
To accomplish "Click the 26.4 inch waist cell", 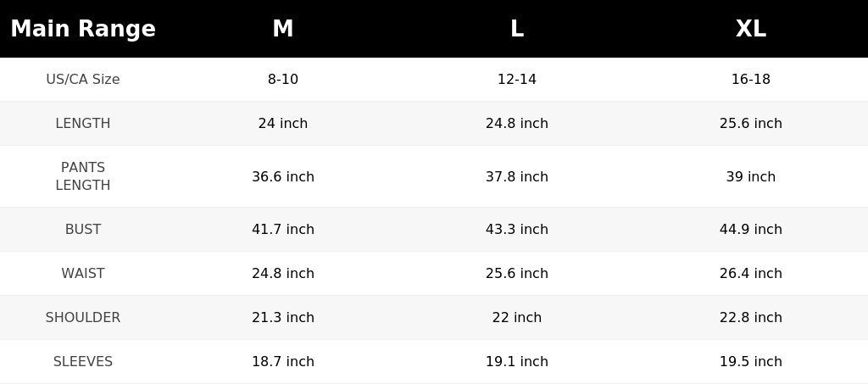I will [751, 273].
